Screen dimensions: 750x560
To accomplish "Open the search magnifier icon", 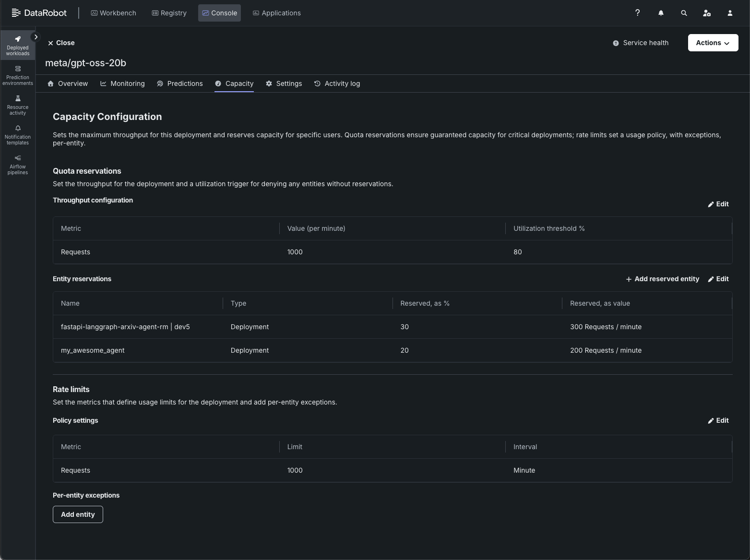I will [684, 13].
